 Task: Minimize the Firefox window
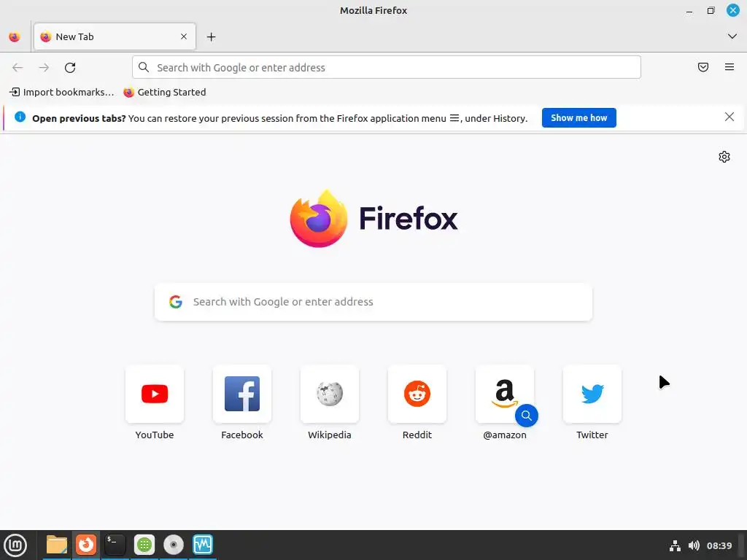pyautogui.click(x=689, y=11)
